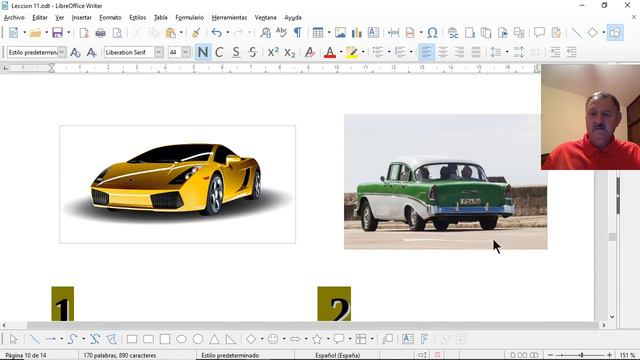Insert a chart icon
The height and width of the screenshot is (360, 640).
coord(357,33)
